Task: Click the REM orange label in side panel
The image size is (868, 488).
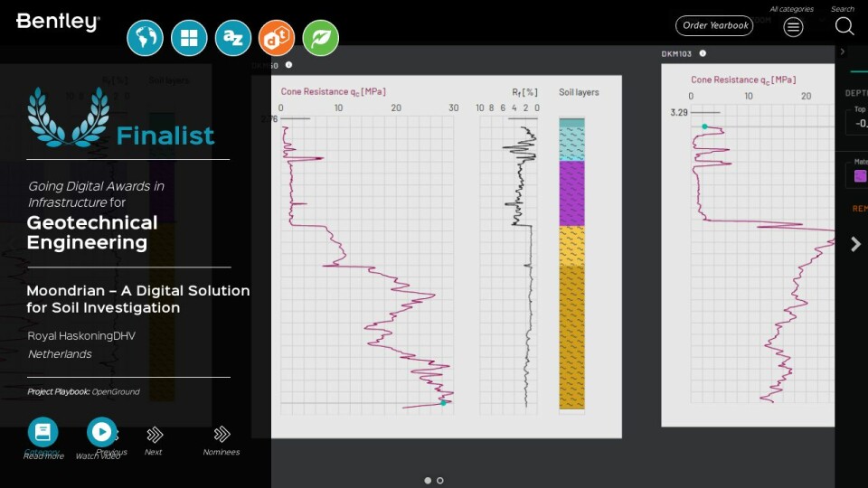Action: (860, 209)
